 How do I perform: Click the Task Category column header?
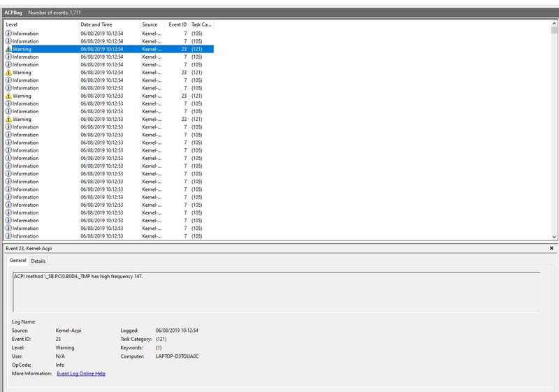click(x=201, y=24)
